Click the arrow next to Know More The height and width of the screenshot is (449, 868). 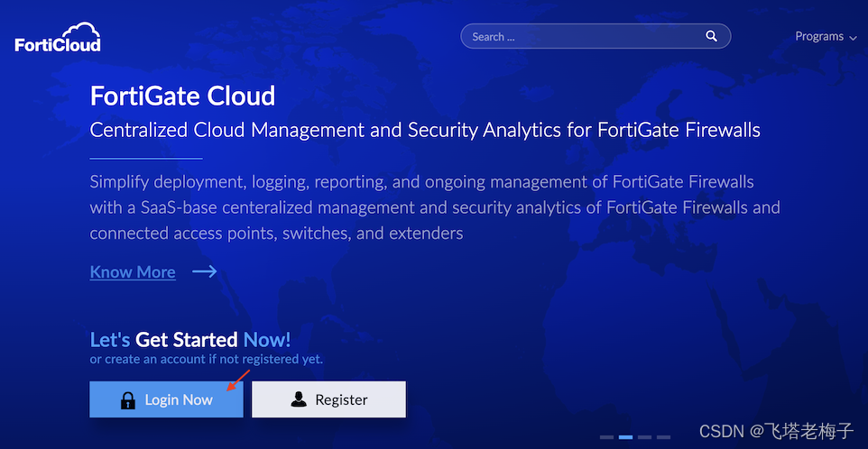[x=204, y=271]
